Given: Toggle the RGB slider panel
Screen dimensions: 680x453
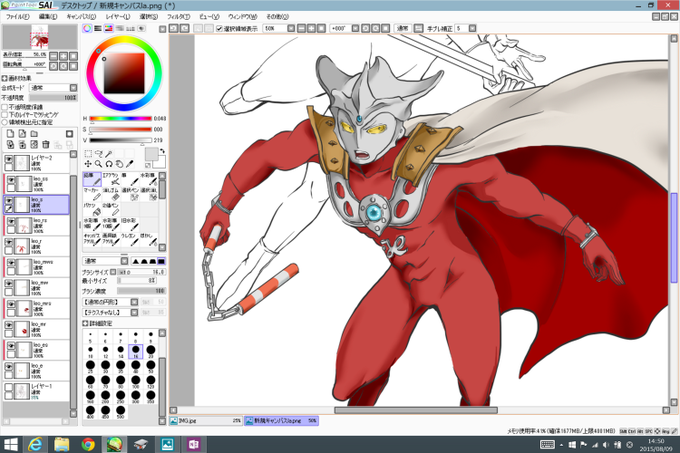Looking at the screenshot, I should (x=98, y=29).
